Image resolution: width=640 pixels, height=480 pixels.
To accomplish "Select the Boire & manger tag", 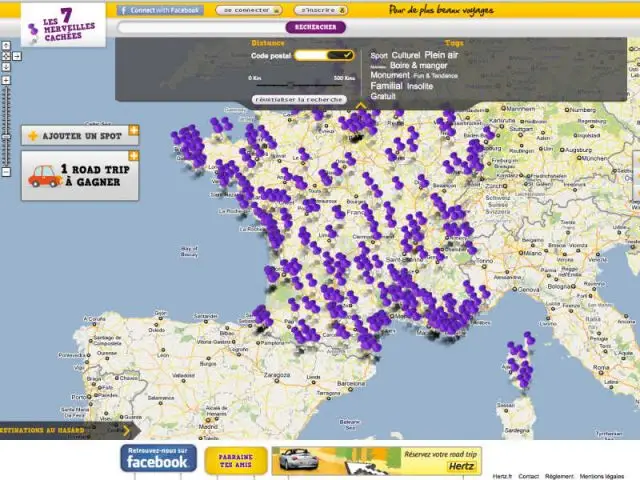I will [418, 65].
